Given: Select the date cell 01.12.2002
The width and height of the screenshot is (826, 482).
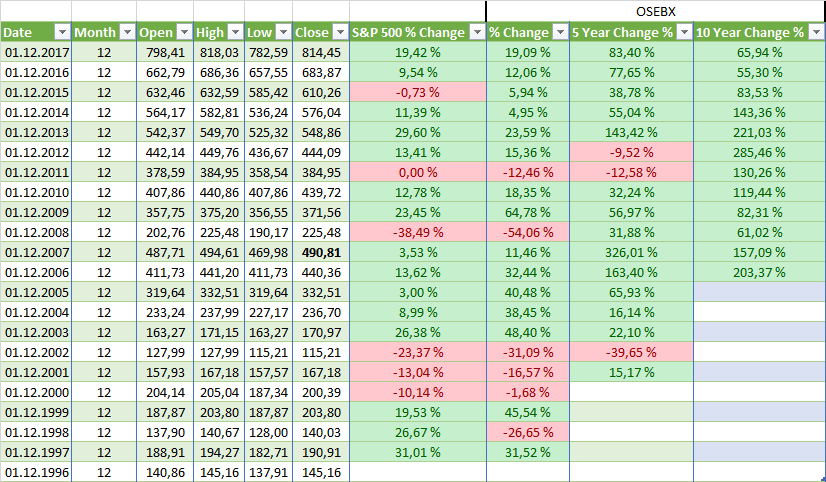Looking at the screenshot, I should click(x=36, y=353).
